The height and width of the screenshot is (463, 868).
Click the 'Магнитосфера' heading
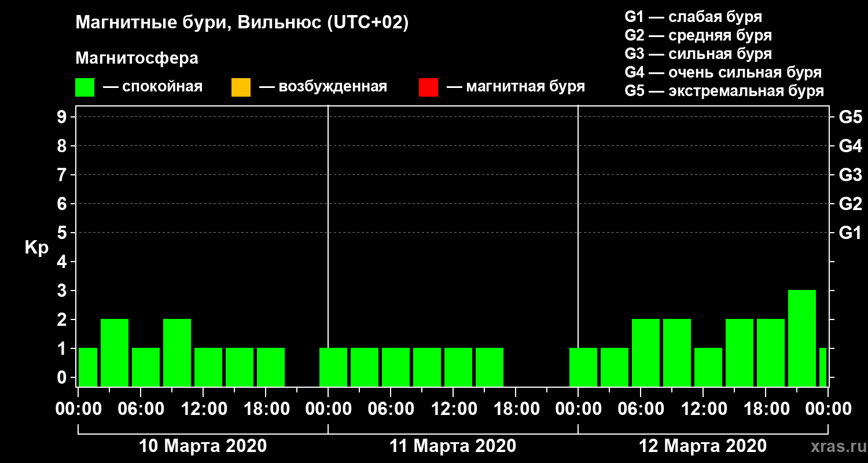click(137, 58)
